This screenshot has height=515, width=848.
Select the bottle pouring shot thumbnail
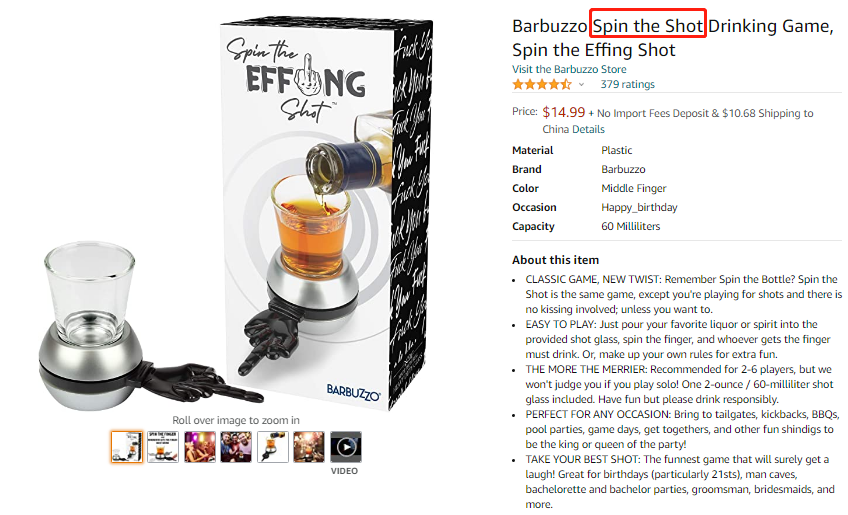coord(272,446)
